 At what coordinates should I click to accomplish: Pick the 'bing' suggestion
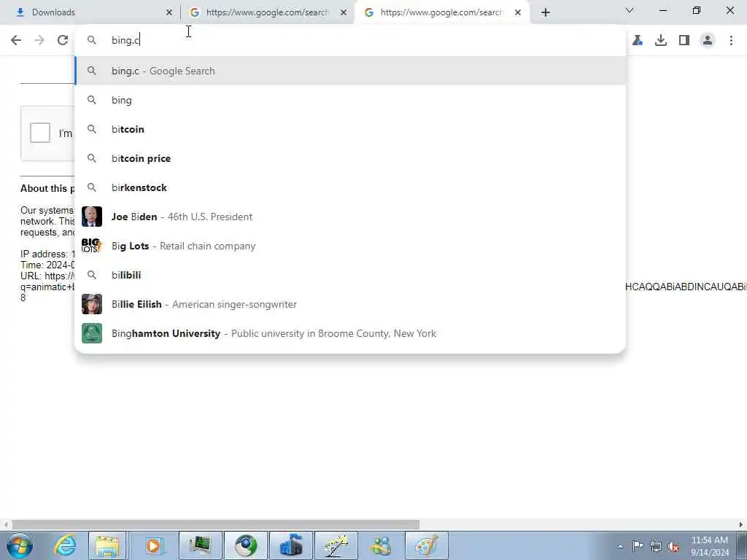(x=350, y=100)
